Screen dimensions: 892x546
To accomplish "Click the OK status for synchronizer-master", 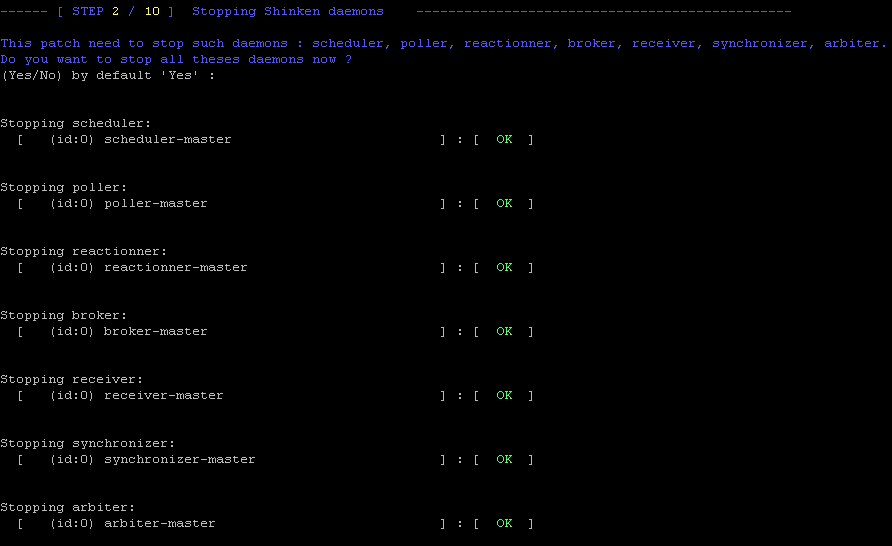I will 504,459.
